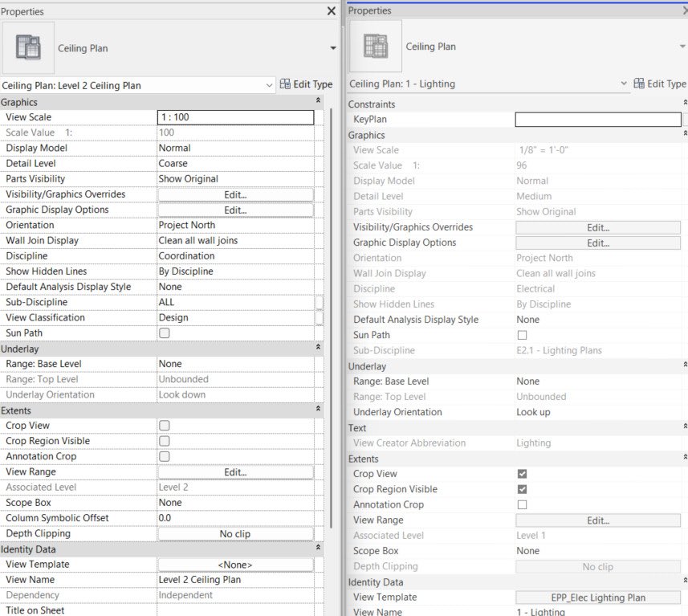The image size is (688, 616).
Task: Click Wall Join Display value in left panel
Action: coord(236,241)
